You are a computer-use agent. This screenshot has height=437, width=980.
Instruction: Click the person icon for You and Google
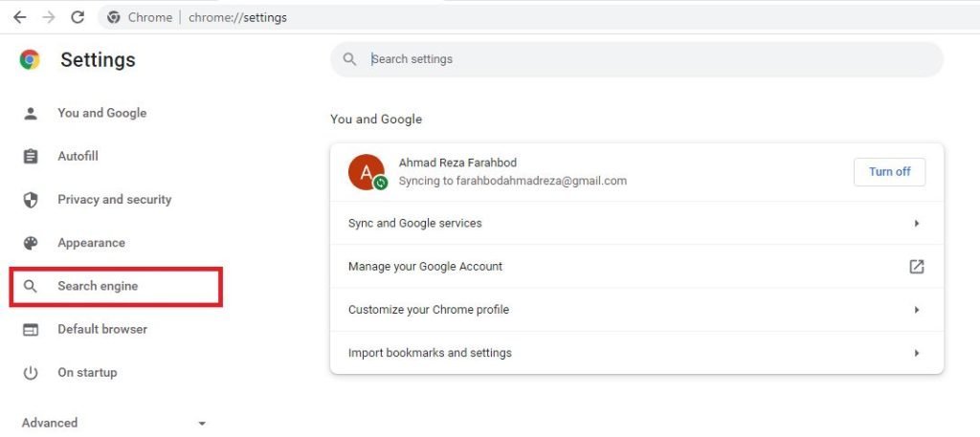(30, 113)
